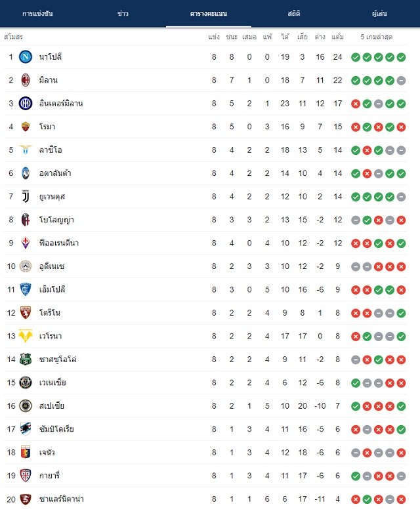The image size is (420, 517).
Task: Click Napoli's most recent win indicator
Action: 401,57
